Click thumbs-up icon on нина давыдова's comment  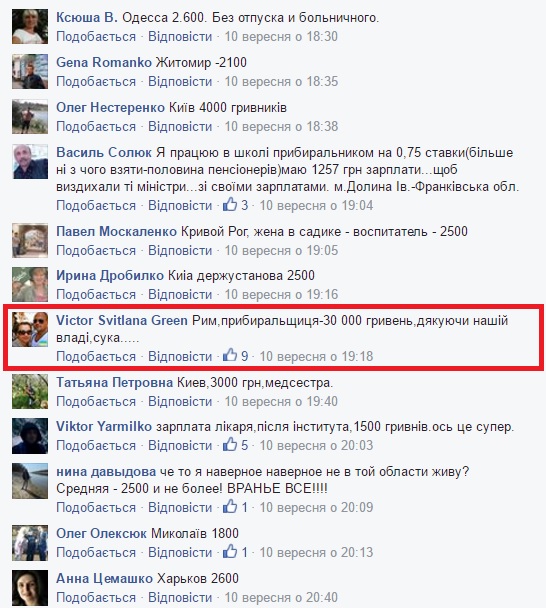(x=230, y=506)
